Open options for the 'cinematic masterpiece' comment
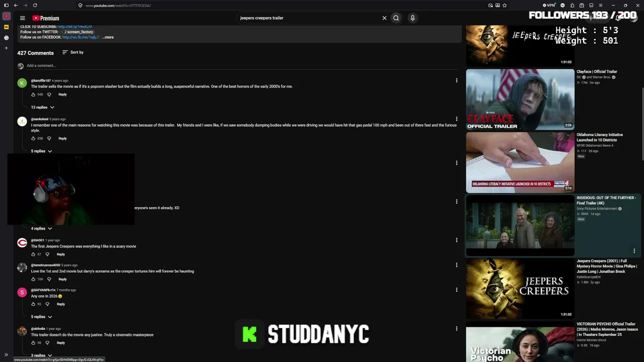This screenshot has height=362, width=644. pyautogui.click(x=456, y=329)
